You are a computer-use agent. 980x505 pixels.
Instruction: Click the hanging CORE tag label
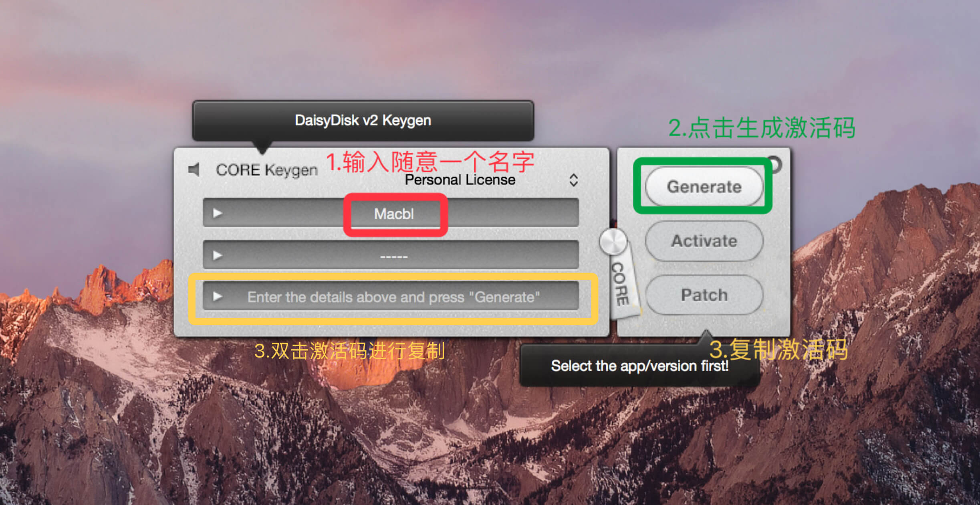click(623, 285)
